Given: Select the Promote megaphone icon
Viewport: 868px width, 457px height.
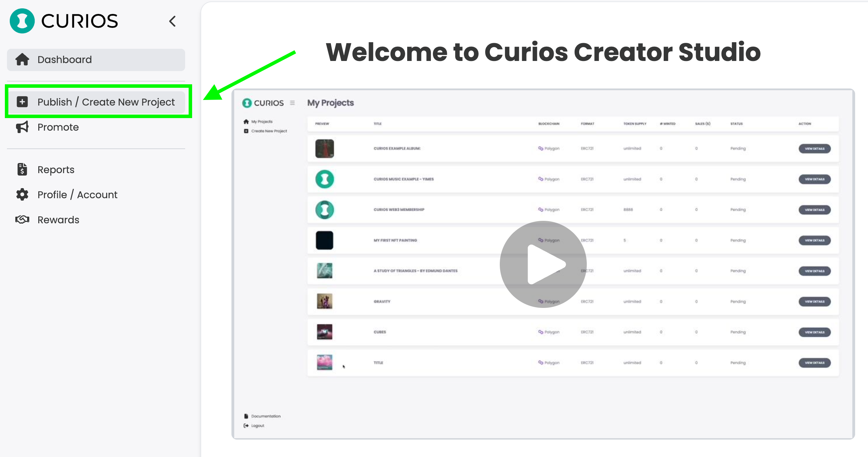Looking at the screenshot, I should pyautogui.click(x=22, y=127).
